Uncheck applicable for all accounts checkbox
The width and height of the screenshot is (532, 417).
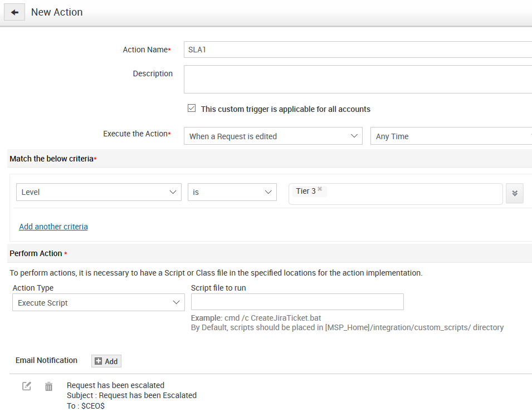coord(192,109)
